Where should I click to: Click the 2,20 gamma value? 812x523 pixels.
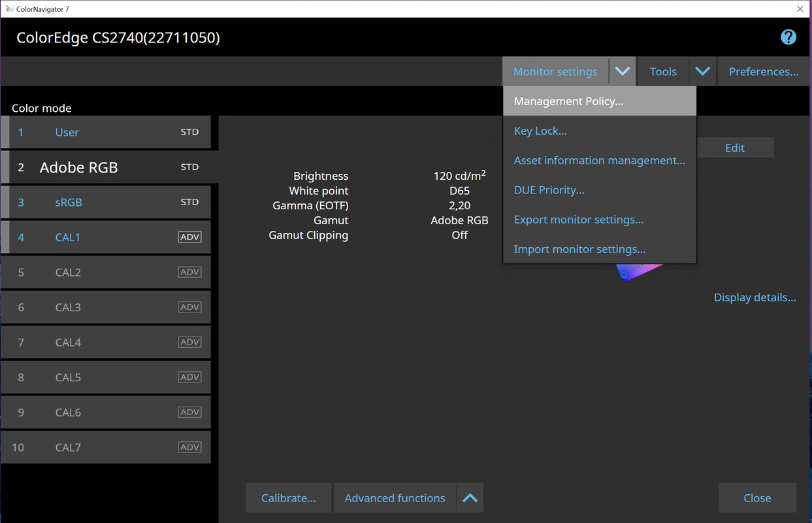coord(459,205)
